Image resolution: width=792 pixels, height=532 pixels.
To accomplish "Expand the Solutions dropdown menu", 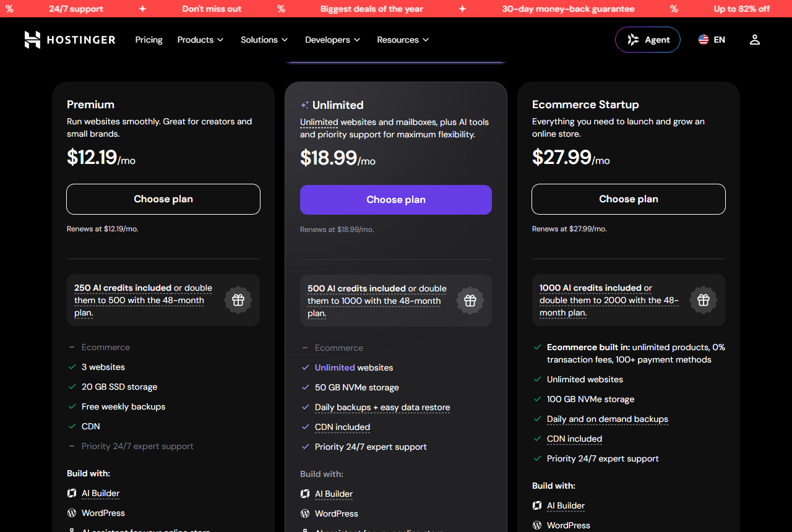I will (x=264, y=40).
